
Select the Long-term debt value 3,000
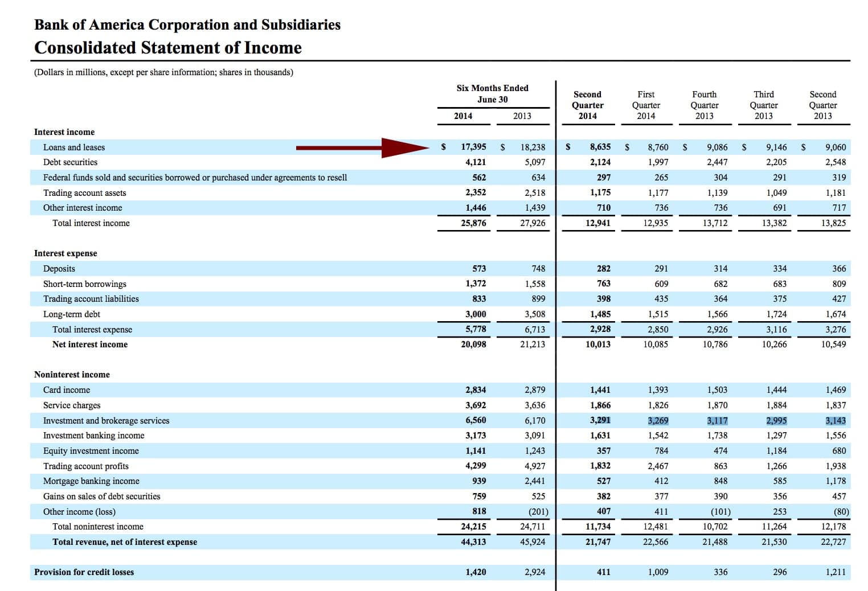click(476, 314)
